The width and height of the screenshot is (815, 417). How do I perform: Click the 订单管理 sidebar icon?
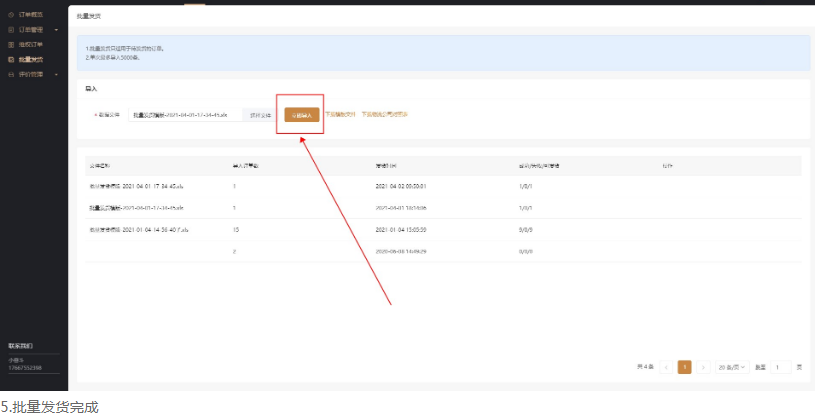[11, 30]
